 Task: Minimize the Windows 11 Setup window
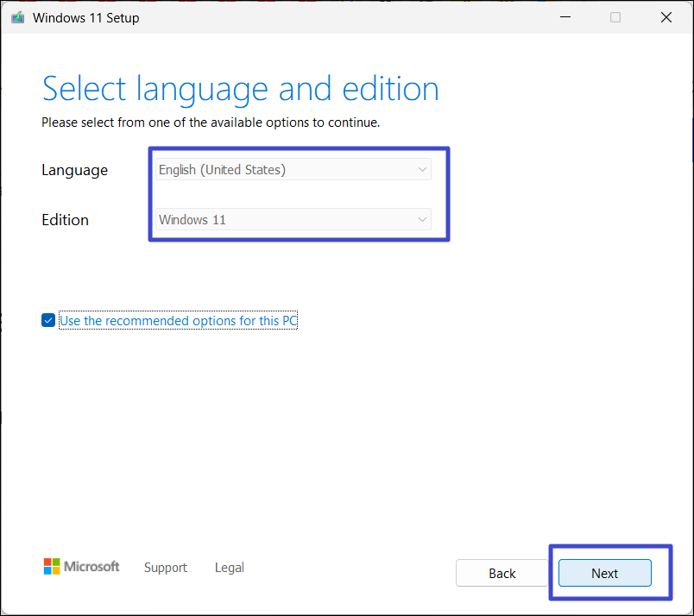pyautogui.click(x=565, y=17)
